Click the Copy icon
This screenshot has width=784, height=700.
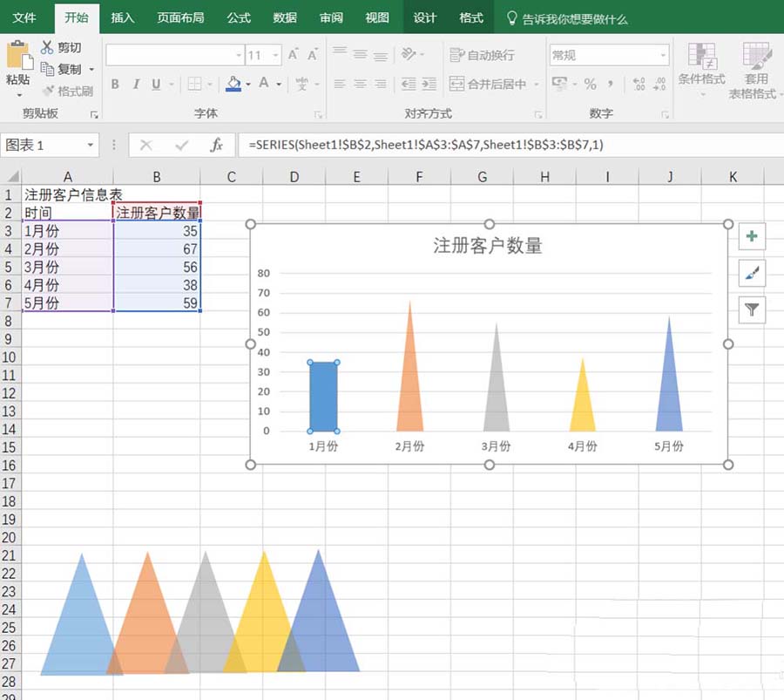coord(47,69)
